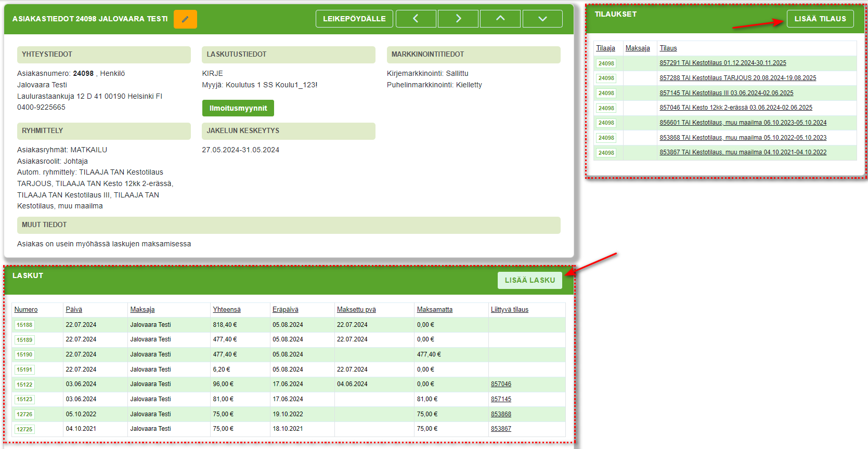Open related order 853868 in invoices table
The height and width of the screenshot is (449, 868).
[x=501, y=414]
